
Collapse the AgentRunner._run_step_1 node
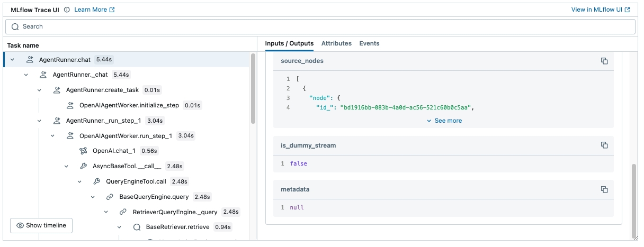(x=39, y=121)
